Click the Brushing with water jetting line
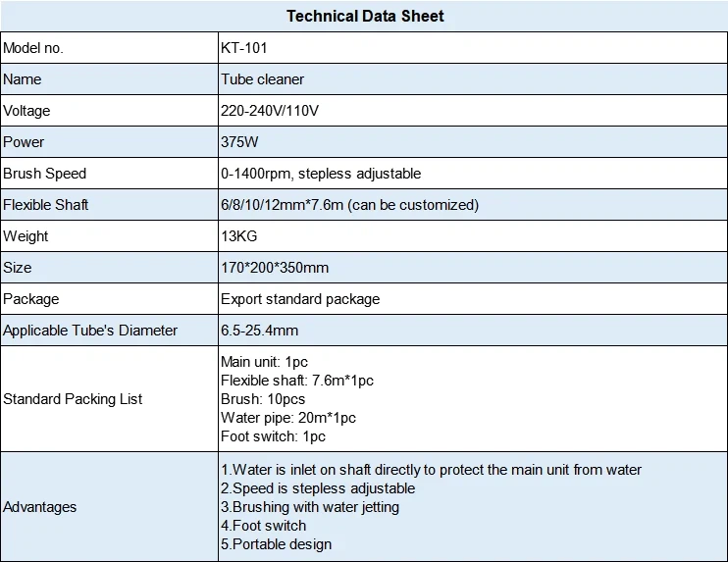728x562 pixels. click(x=310, y=507)
